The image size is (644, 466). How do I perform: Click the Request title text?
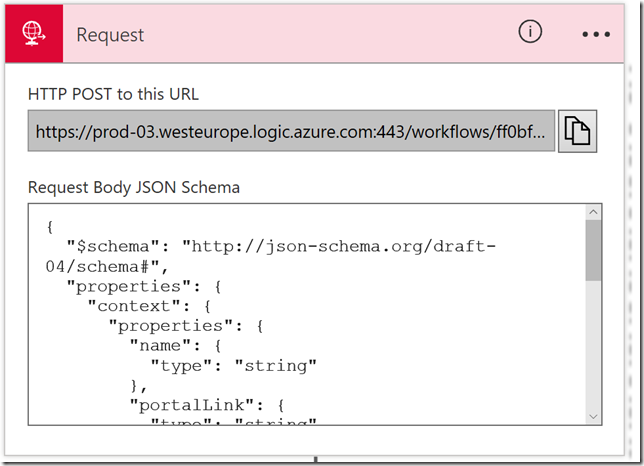click(110, 35)
